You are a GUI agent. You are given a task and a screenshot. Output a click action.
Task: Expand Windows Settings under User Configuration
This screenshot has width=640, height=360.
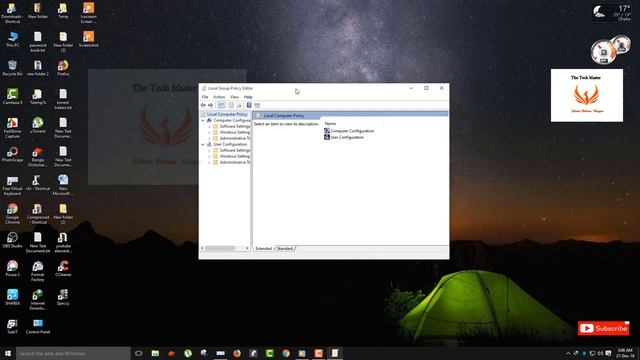point(209,156)
